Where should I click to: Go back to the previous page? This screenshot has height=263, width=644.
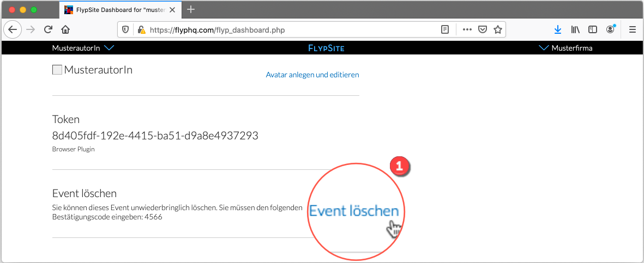pos(13,30)
